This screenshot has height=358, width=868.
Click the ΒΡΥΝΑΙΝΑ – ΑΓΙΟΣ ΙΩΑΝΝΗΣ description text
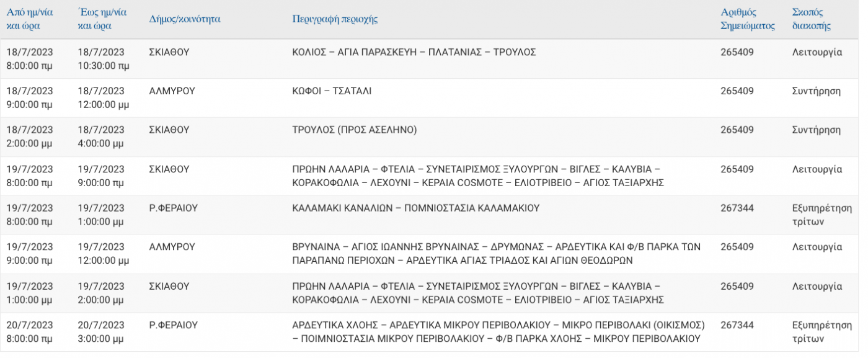click(496, 254)
